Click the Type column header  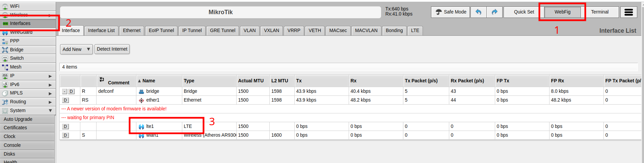pos(209,81)
